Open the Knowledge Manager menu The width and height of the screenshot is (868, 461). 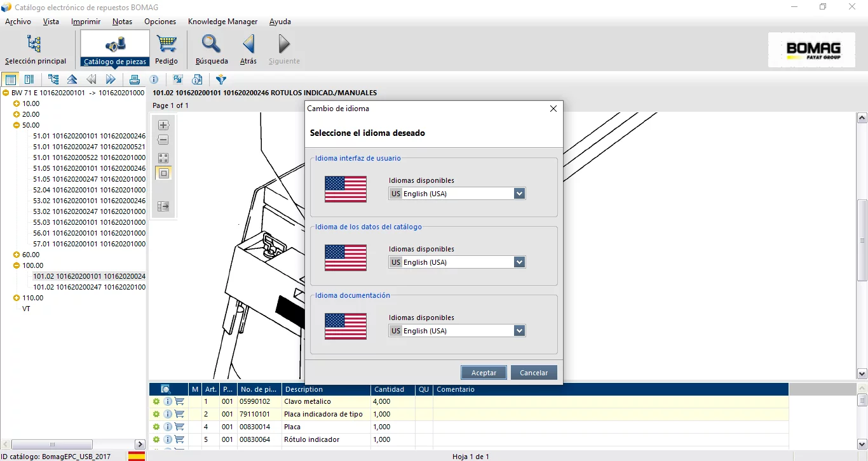pos(222,22)
